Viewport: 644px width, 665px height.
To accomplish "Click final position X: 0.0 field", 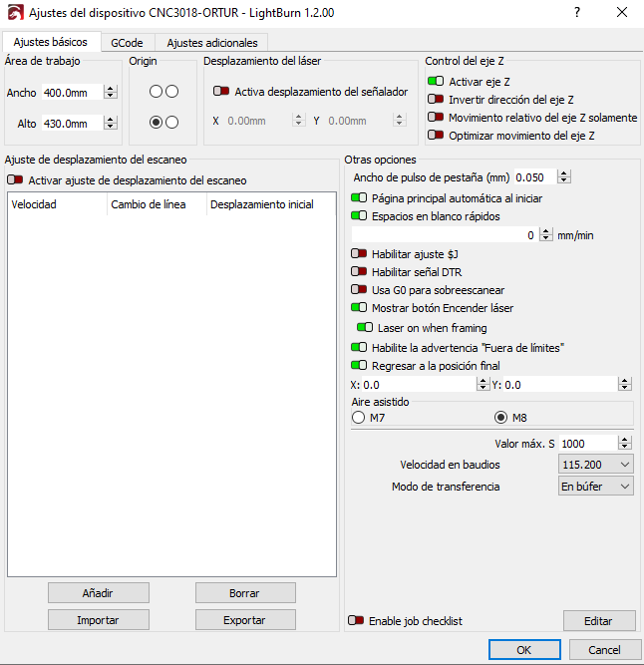I will click(x=419, y=384).
